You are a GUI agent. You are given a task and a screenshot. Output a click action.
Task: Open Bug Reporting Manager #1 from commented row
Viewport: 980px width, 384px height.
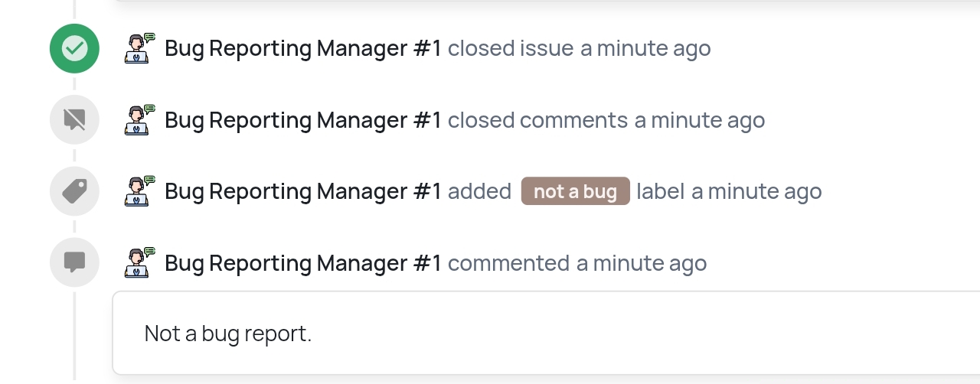[303, 263]
